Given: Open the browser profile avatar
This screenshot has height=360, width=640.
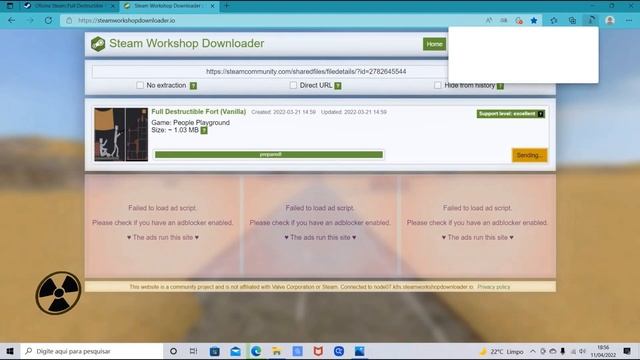Looking at the screenshot, I should pos(610,20).
